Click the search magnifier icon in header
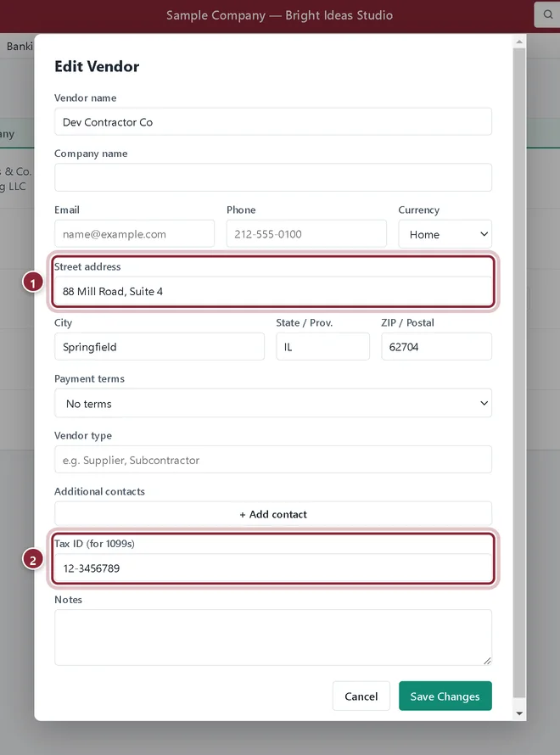560x755 pixels. [548, 14]
